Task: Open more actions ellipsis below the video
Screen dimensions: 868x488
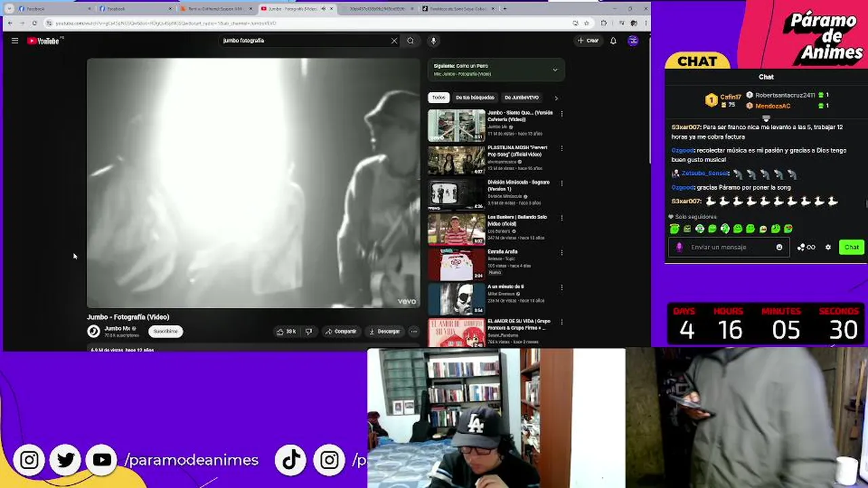Action: [x=414, y=331]
